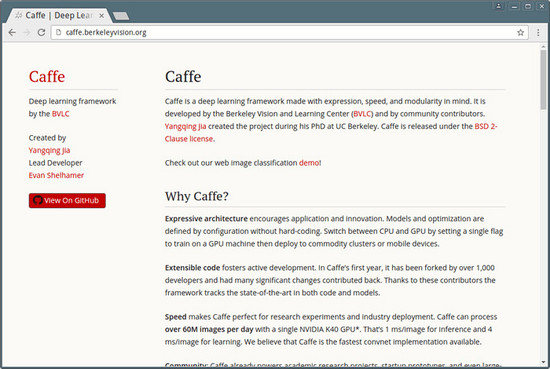Viewport: 550px width, 369px height.
Task: Click the browser forward arrow
Action: [27, 33]
